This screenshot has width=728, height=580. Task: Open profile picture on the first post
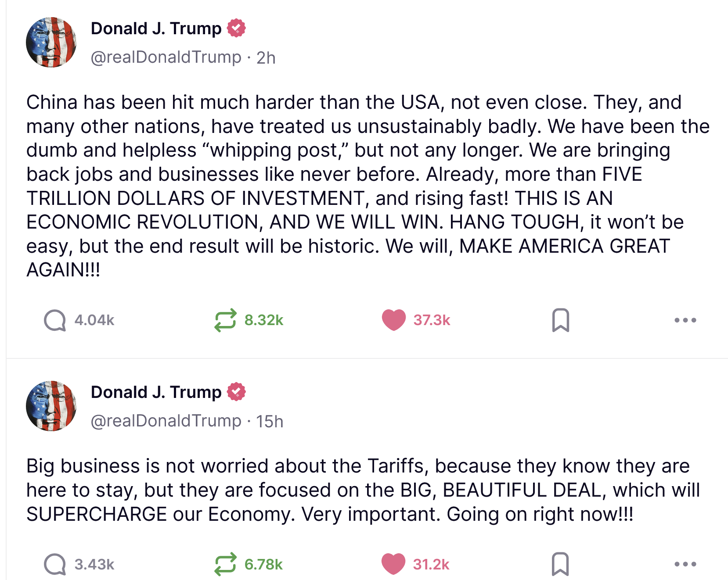click(x=51, y=43)
